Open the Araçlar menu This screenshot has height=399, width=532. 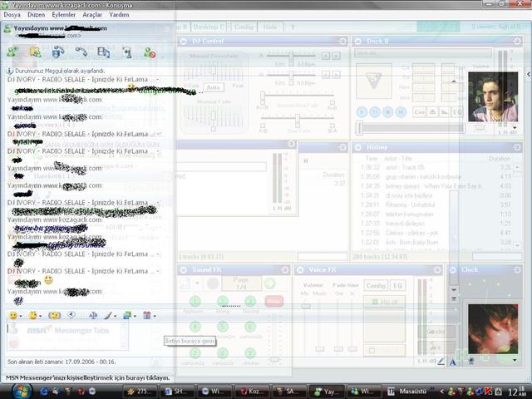91,14
